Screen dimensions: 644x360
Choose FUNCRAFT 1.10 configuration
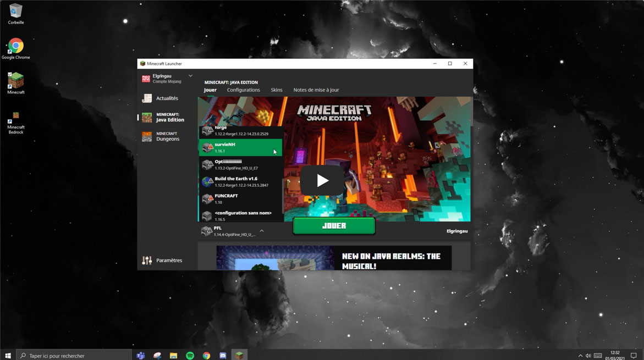241,198
